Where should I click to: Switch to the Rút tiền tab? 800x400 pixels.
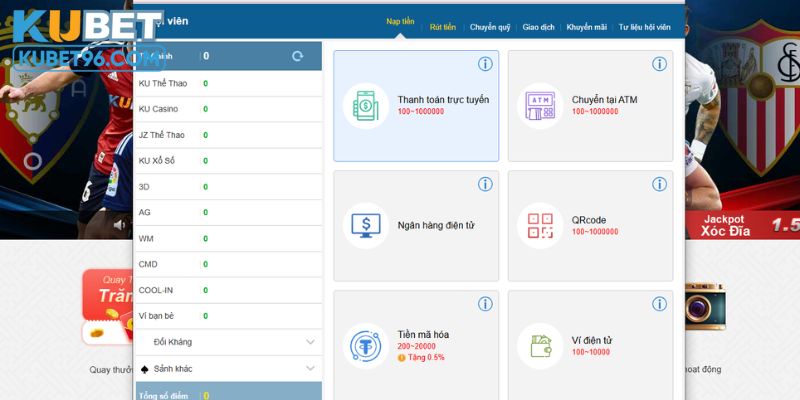(x=443, y=28)
